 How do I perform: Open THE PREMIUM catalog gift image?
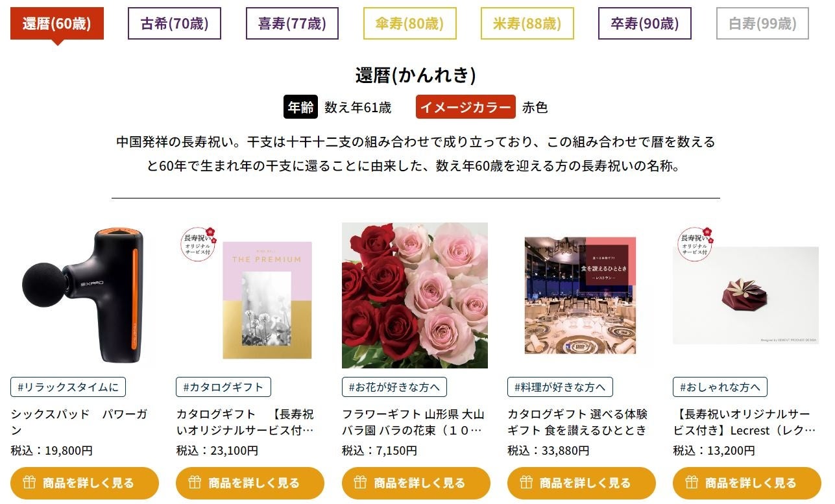249,296
